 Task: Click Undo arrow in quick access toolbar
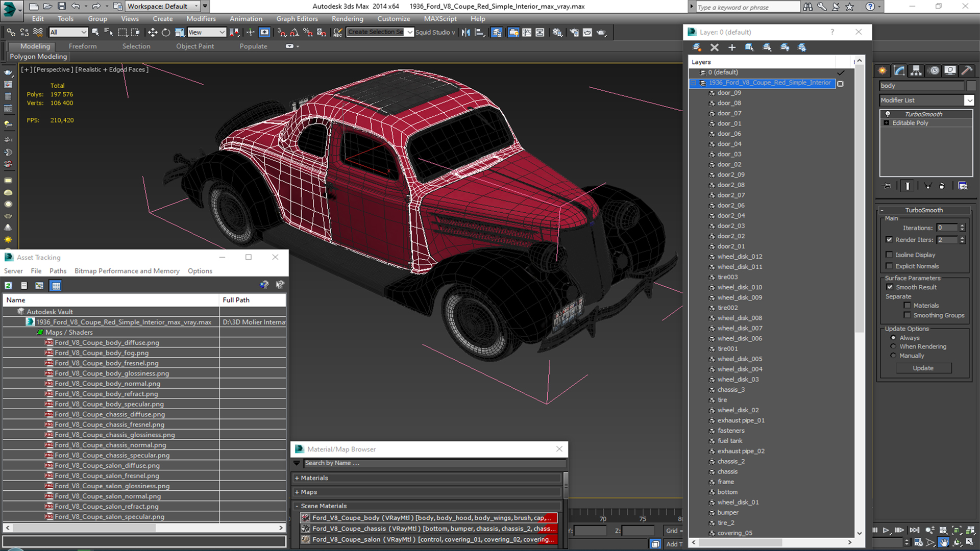point(76,6)
